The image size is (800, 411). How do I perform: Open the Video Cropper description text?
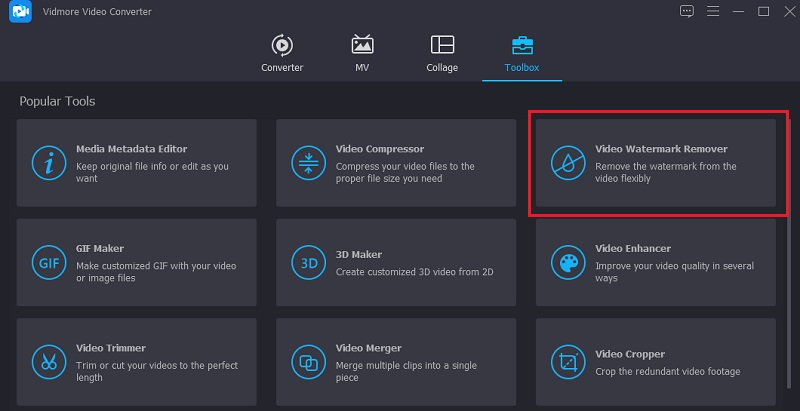pyautogui.click(x=667, y=371)
